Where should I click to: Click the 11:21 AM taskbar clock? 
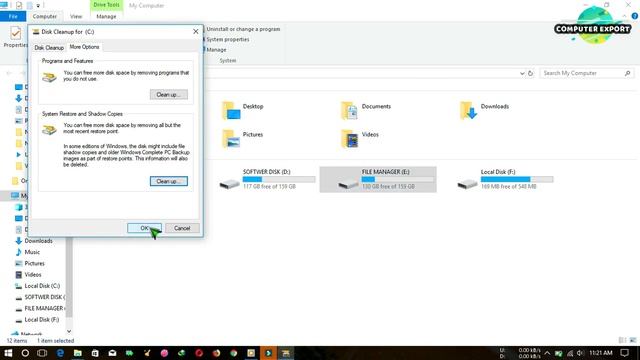tap(601, 353)
